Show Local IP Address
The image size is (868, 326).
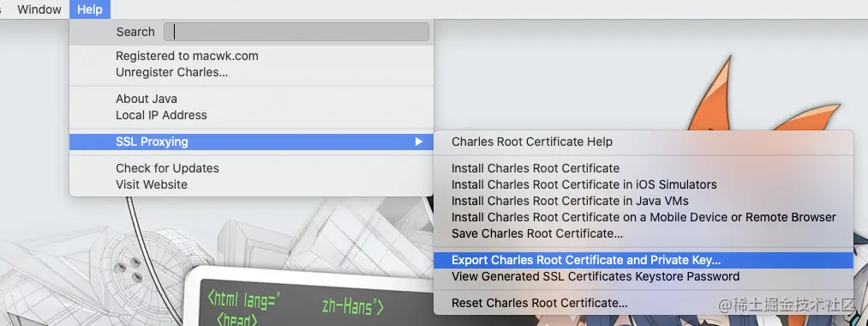251,115
